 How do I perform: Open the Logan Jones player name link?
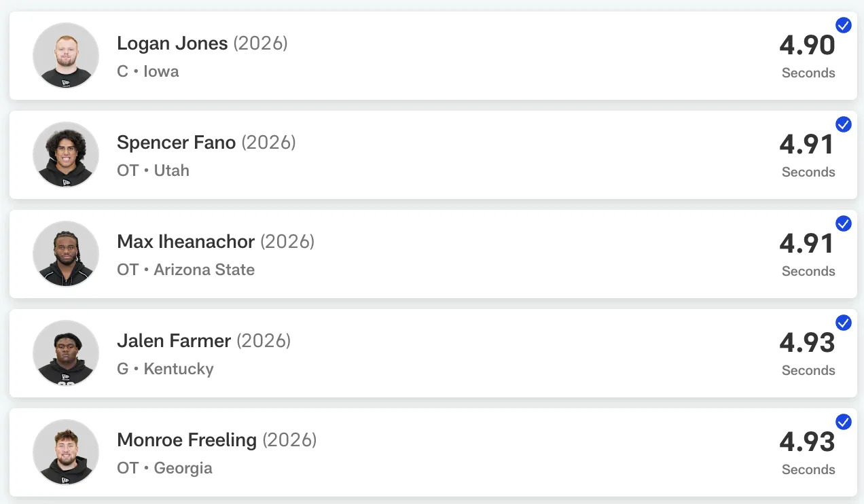point(172,43)
